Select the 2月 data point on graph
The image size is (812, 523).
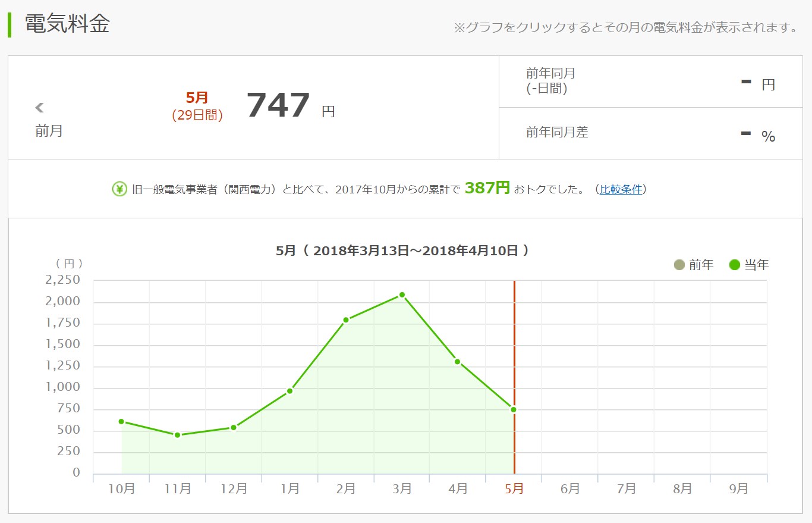click(x=345, y=320)
